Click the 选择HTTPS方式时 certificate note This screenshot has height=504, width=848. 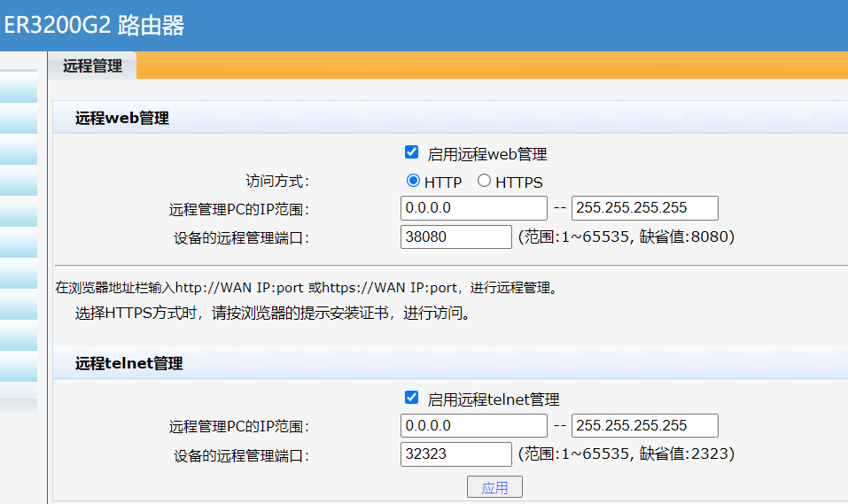tap(273, 313)
